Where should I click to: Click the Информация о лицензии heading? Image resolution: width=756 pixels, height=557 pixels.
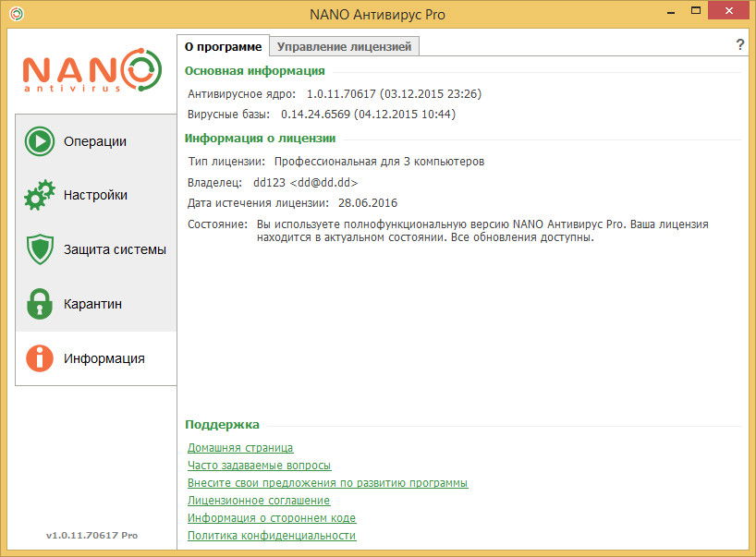[x=260, y=139]
